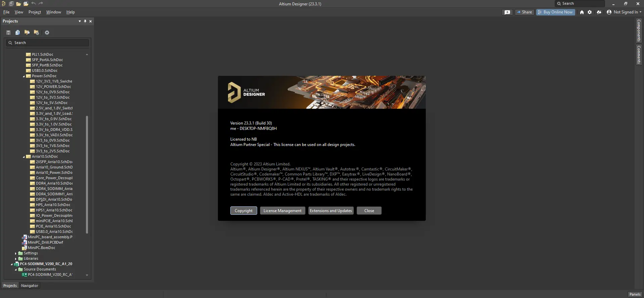This screenshot has height=298, width=644.
Task: Click the Altium logo in the title bar
Action: coord(3,4)
